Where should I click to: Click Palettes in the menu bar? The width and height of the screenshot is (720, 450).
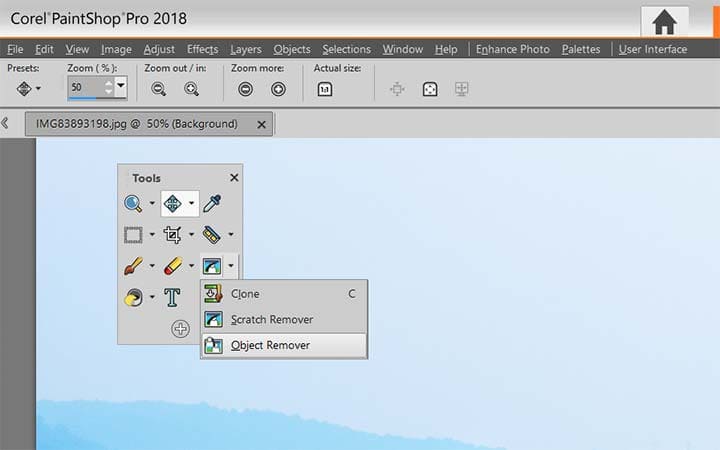(x=581, y=49)
